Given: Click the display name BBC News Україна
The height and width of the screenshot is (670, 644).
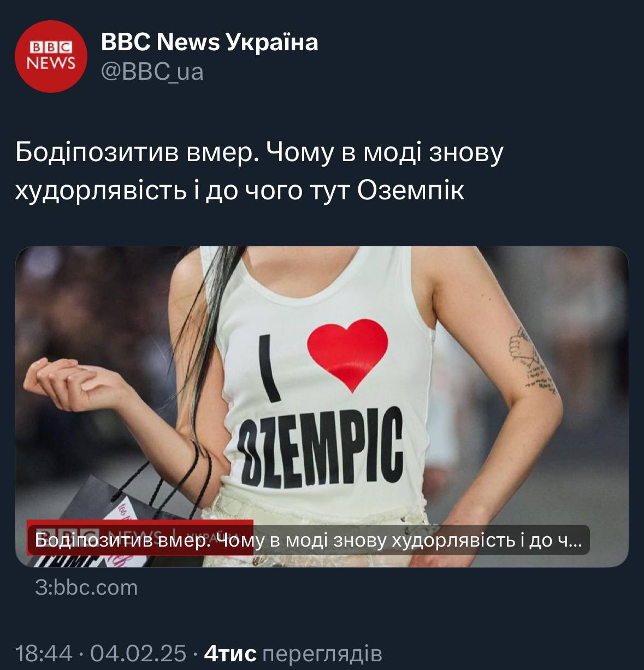Looking at the screenshot, I should point(209,42).
